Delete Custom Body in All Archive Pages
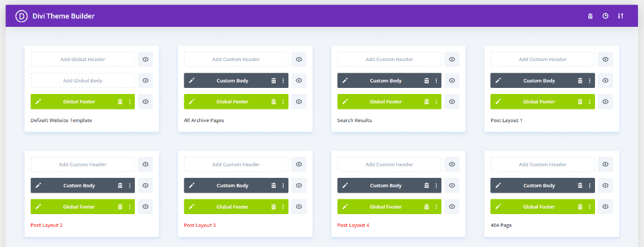This screenshot has height=247, width=644. pos(274,81)
